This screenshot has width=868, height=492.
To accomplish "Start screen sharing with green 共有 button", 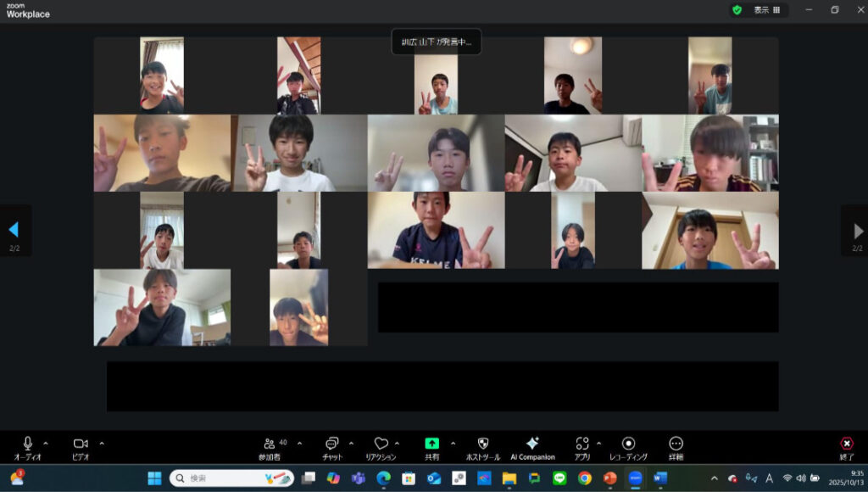I will click(431, 444).
